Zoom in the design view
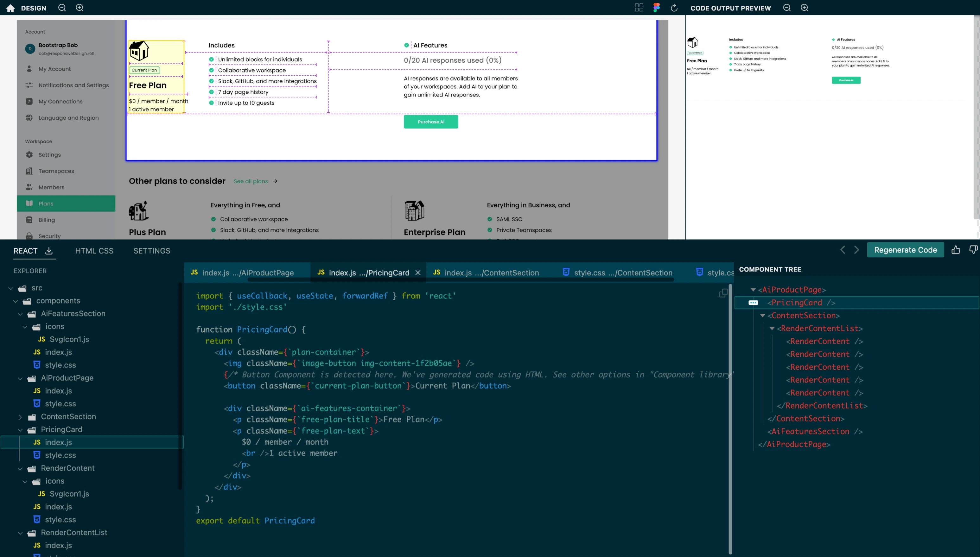 [80, 8]
